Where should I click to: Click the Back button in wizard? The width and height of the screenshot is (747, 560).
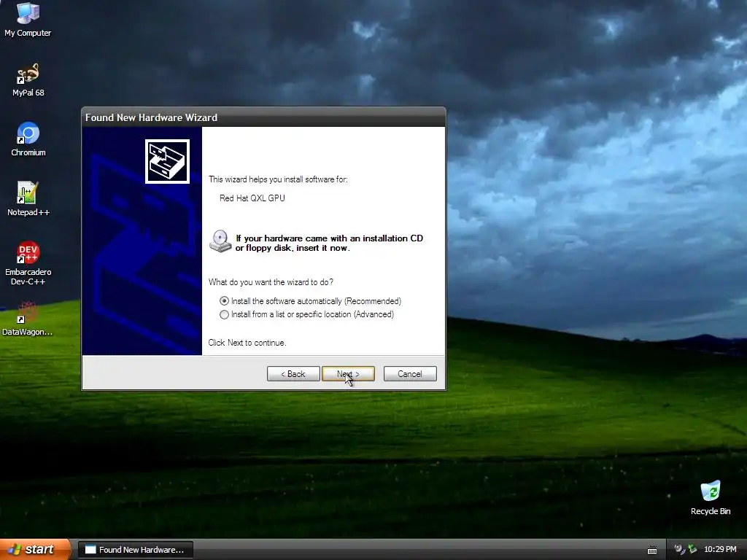293,374
